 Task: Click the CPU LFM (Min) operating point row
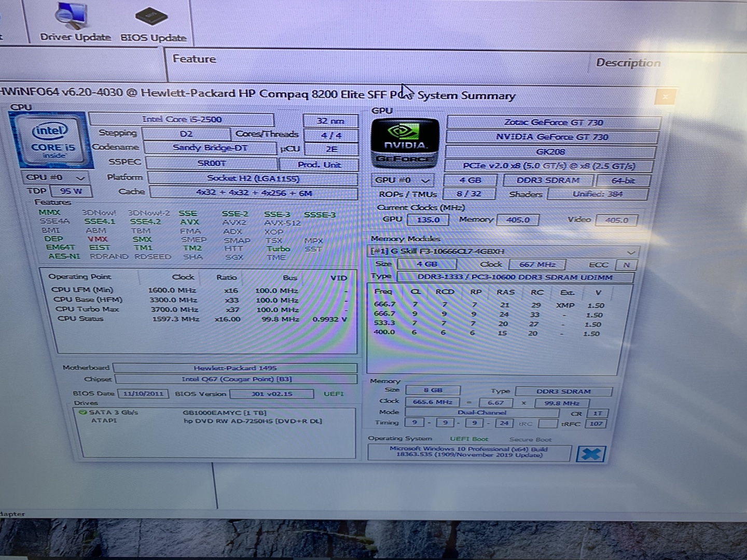pyautogui.click(x=199, y=290)
